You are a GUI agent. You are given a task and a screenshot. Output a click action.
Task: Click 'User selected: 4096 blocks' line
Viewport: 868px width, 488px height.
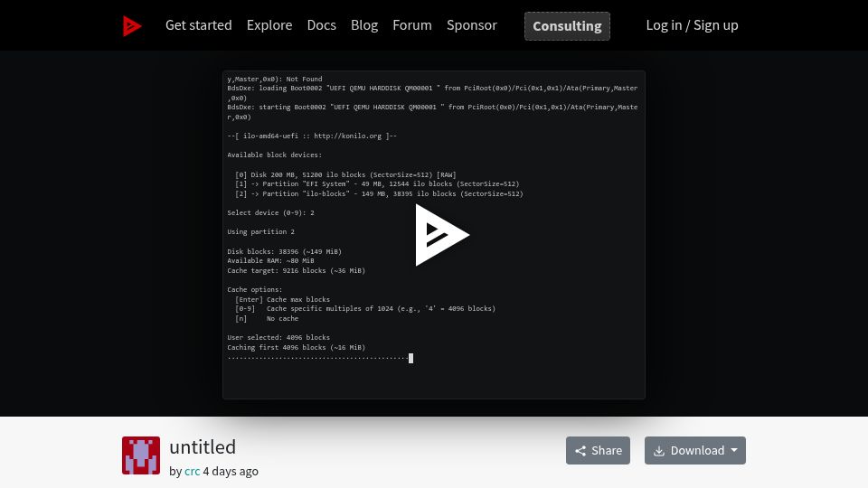[x=278, y=337]
